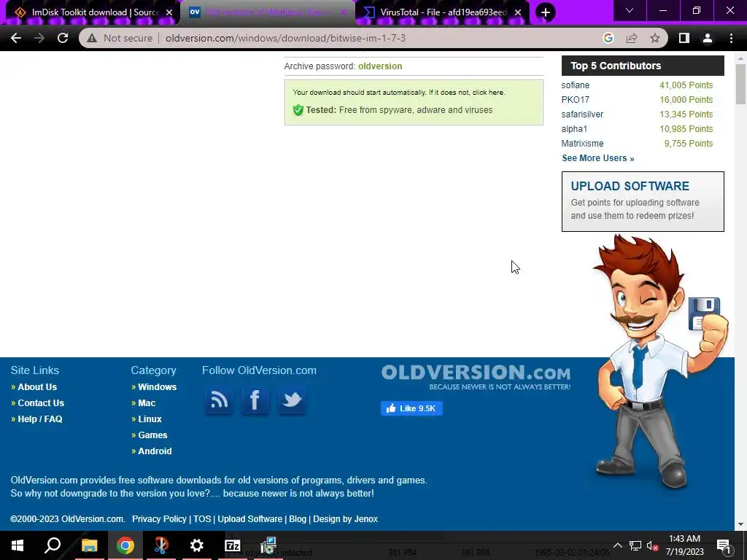The image size is (747, 560).
Task: Click the Facebook icon
Action: click(255, 400)
